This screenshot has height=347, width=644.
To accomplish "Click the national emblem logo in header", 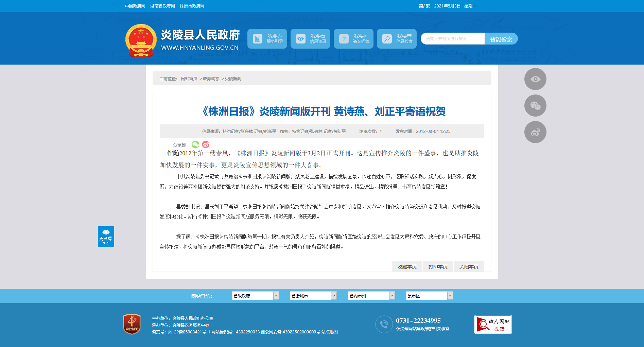I will pos(141,40).
